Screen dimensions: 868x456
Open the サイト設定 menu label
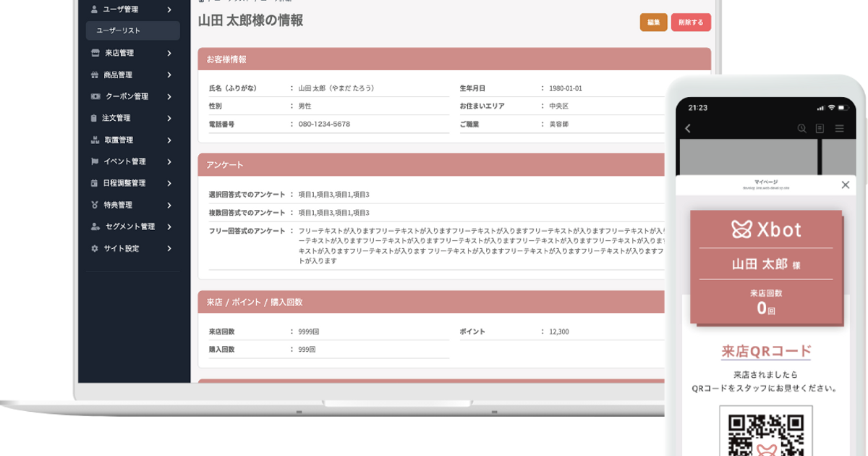click(121, 248)
